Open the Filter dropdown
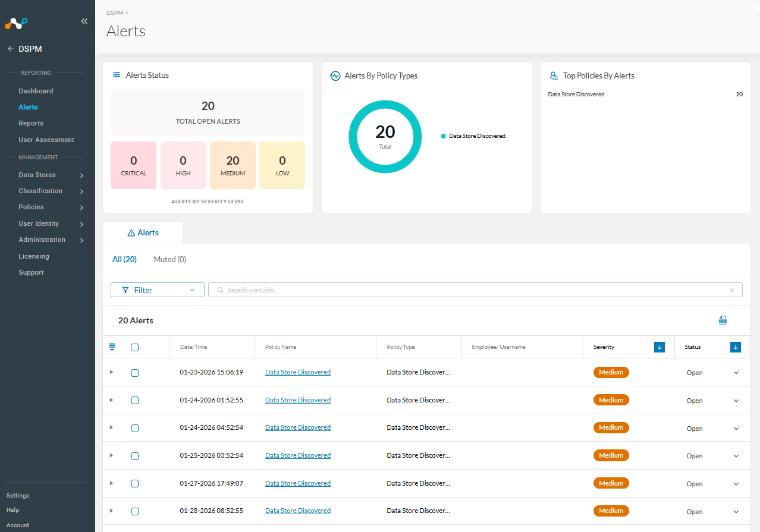Screen dimensions: 760x532 pos(158,290)
